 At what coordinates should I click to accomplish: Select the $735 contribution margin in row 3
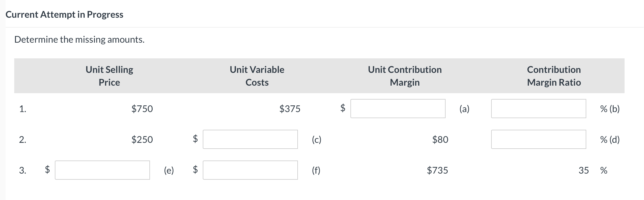(x=437, y=171)
